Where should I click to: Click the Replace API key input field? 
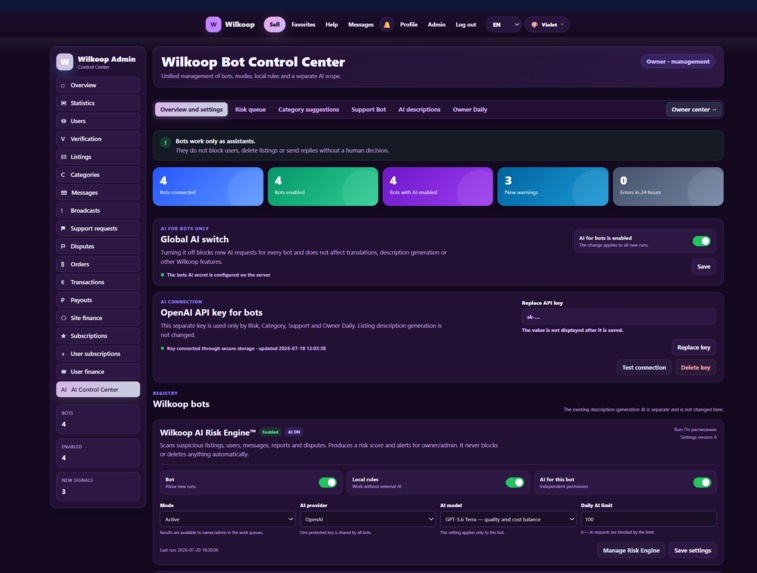click(619, 317)
